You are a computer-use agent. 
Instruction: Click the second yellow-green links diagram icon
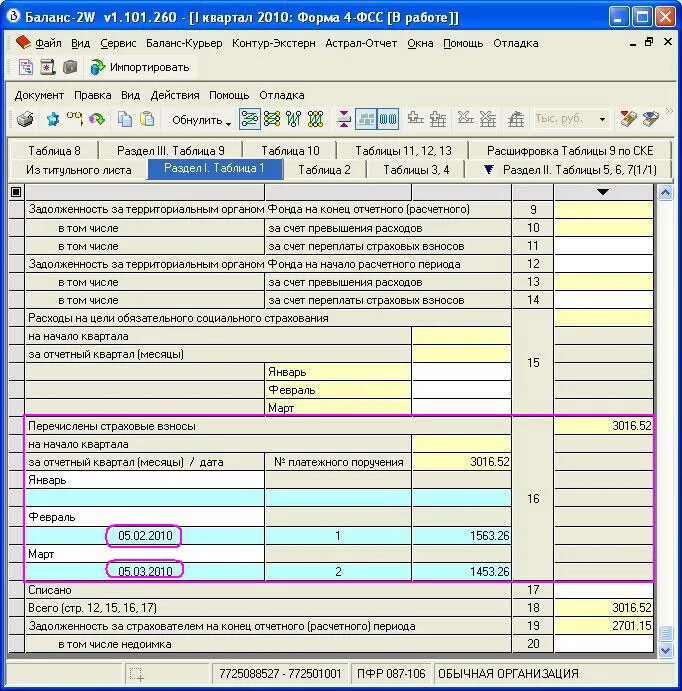click(x=272, y=119)
